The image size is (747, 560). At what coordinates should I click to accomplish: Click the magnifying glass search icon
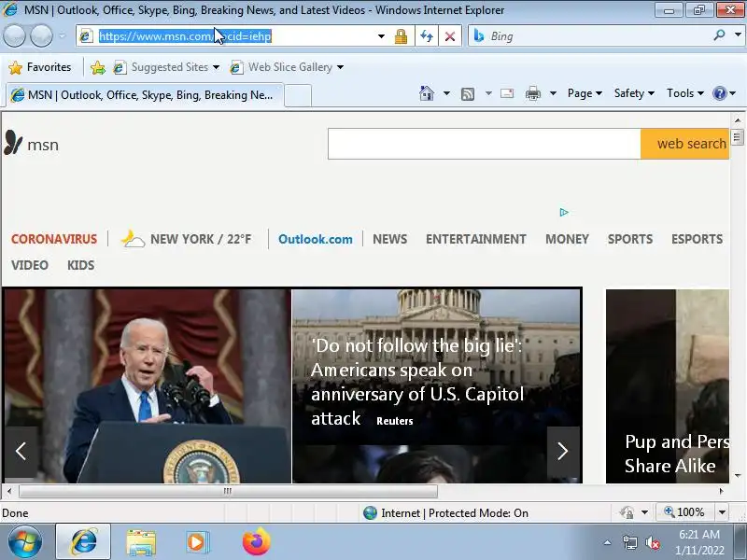pyautogui.click(x=719, y=35)
